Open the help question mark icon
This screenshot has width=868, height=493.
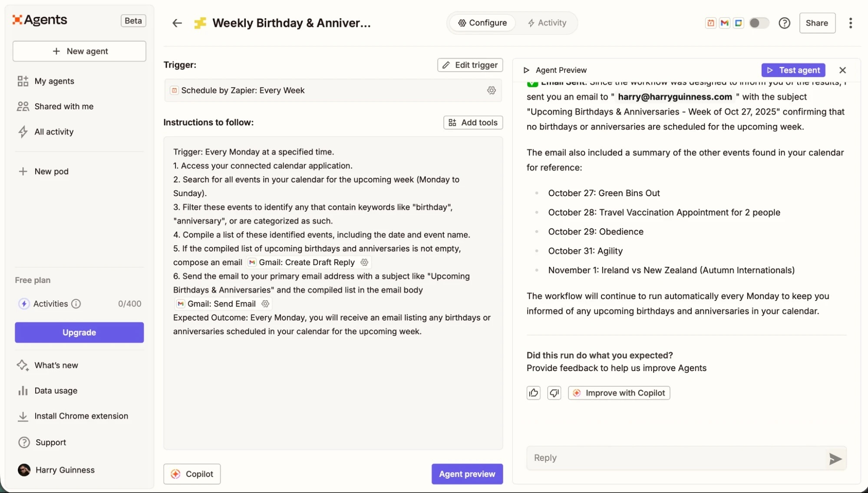(785, 23)
